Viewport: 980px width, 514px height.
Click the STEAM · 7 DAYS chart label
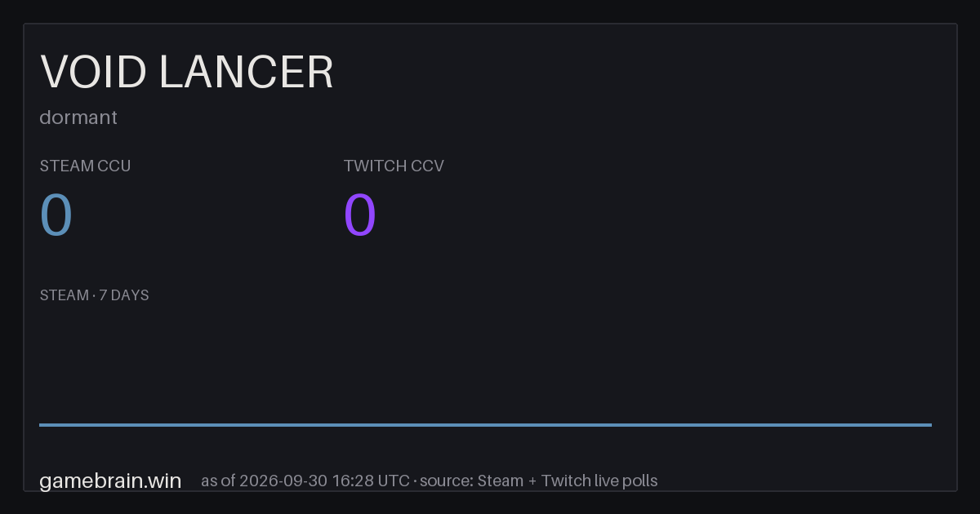pos(94,295)
